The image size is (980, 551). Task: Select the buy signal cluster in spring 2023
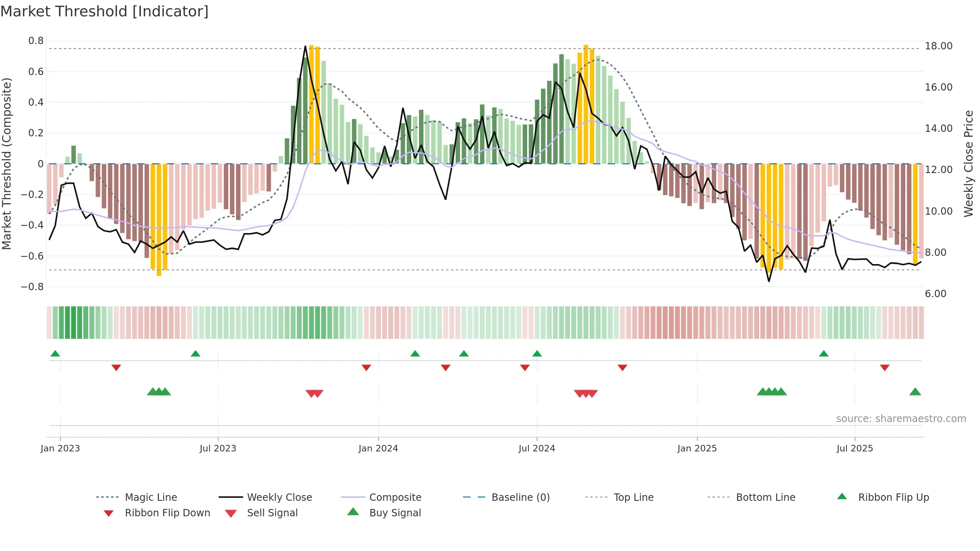coord(159,392)
